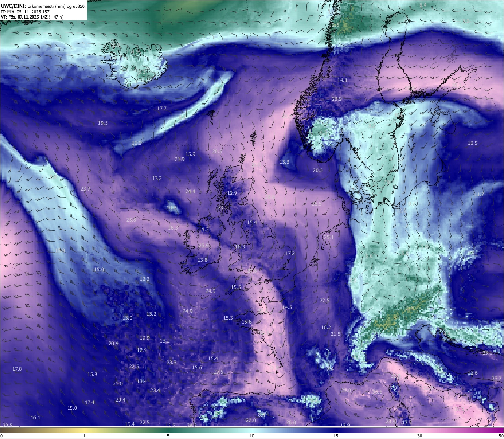
Task: Select the 14.3 value over Northern Ireland
Action: point(204,230)
